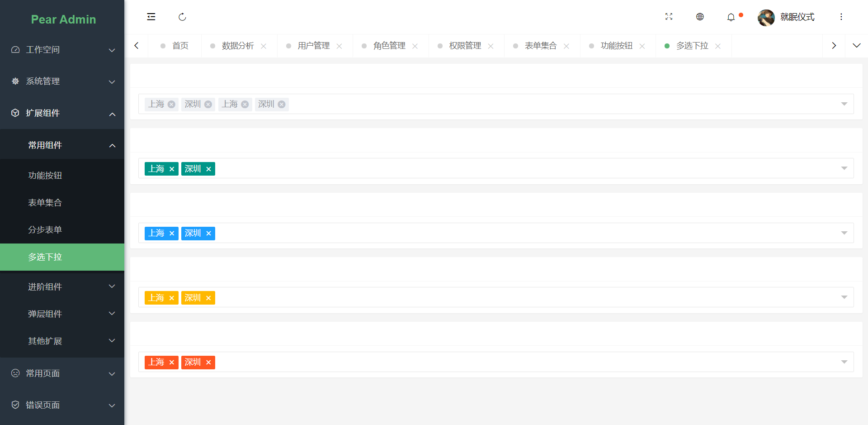
Task: Open the dropdown arrow of the yellow-tag select
Action: (x=844, y=297)
